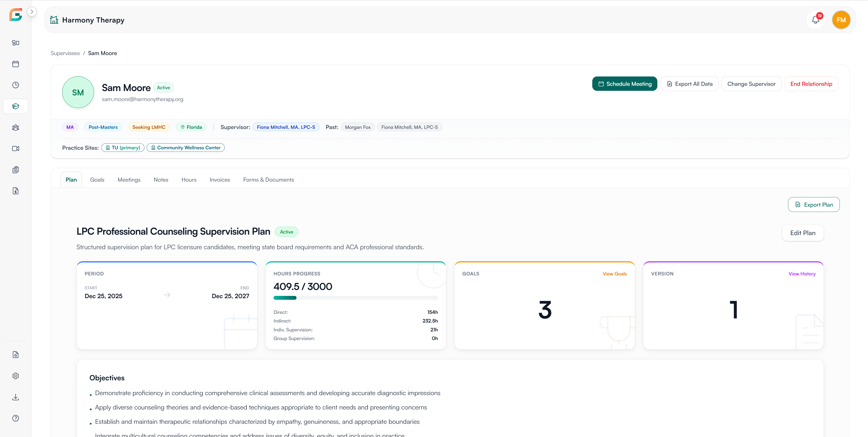868x437 pixels.
Task: Click the version number 1
Action: tap(734, 310)
